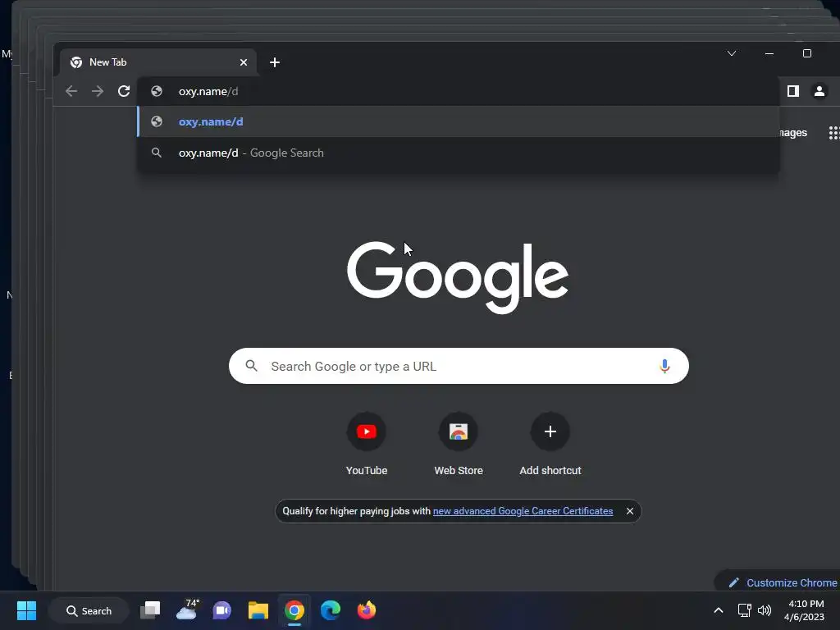The image size is (840, 630).
Task: Click the magnifier icon in the Google search box
Action: [x=251, y=366]
